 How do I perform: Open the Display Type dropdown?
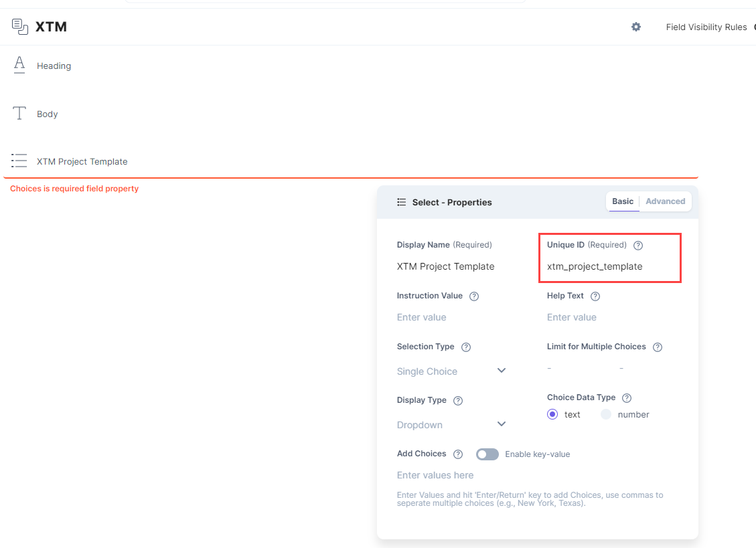pos(451,425)
